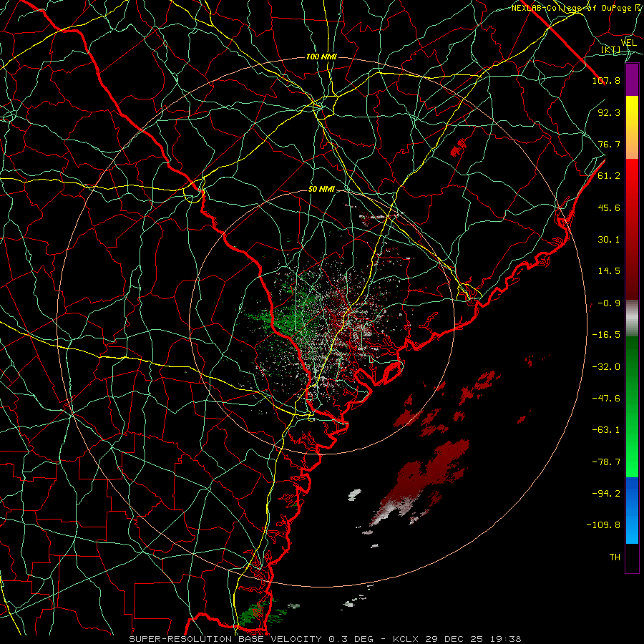The height and width of the screenshot is (644, 644).
Task: Click the VEL legend title
Action: tap(628, 43)
